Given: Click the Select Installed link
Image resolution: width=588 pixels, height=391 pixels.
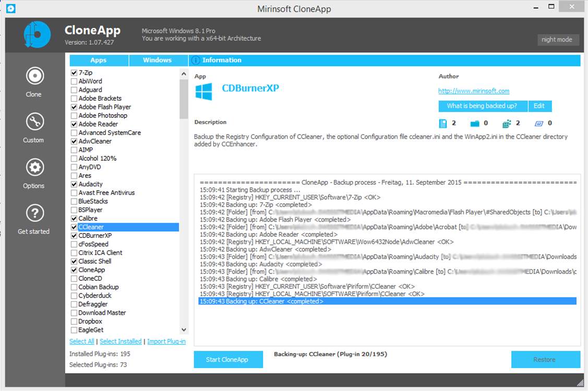Looking at the screenshot, I should tap(121, 341).
